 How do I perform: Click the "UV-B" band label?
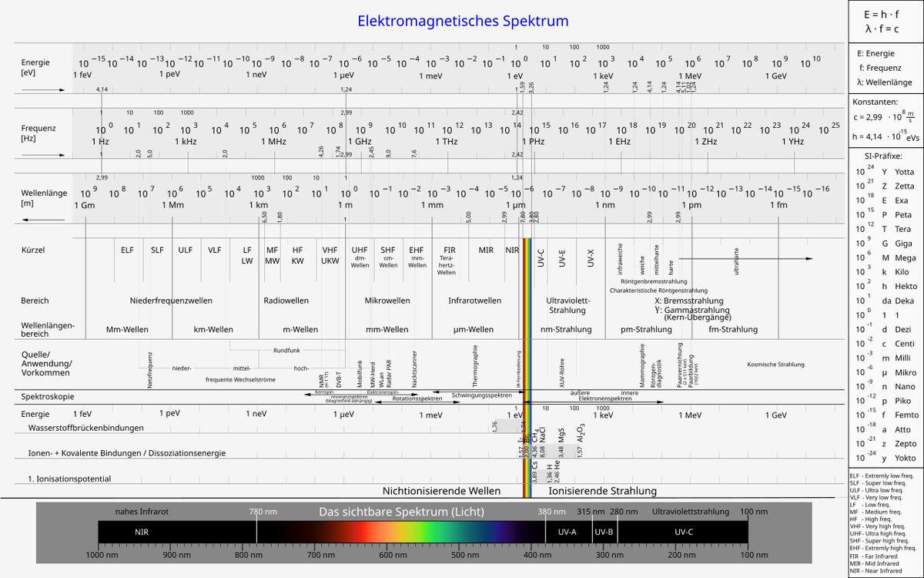click(603, 532)
